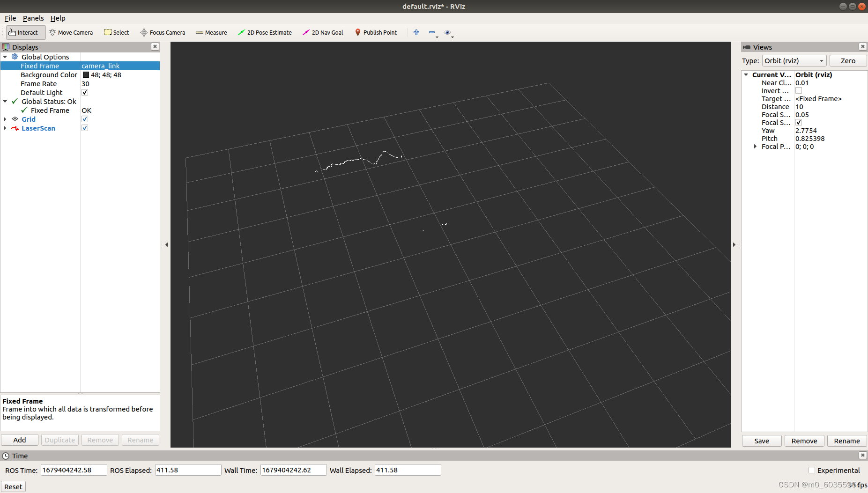Toggle the Invert Z Axis checkbox
Viewport: 868px width, 493px height.
point(799,91)
